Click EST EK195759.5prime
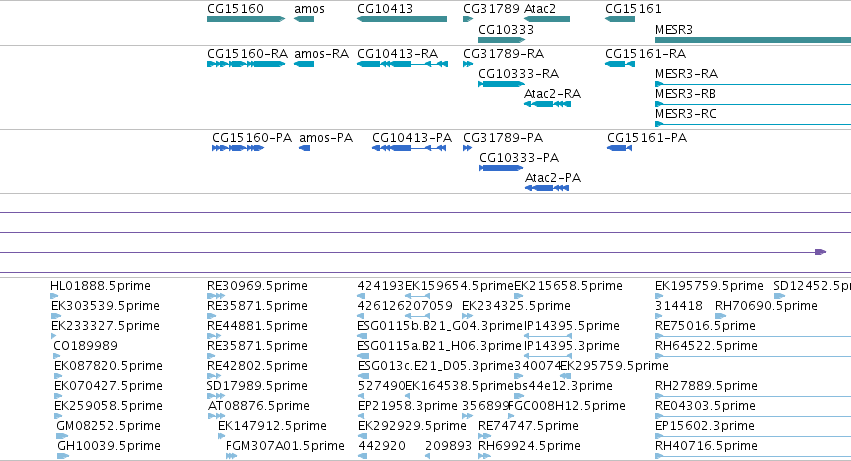Screen dimensions: 851x461 point(709,286)
